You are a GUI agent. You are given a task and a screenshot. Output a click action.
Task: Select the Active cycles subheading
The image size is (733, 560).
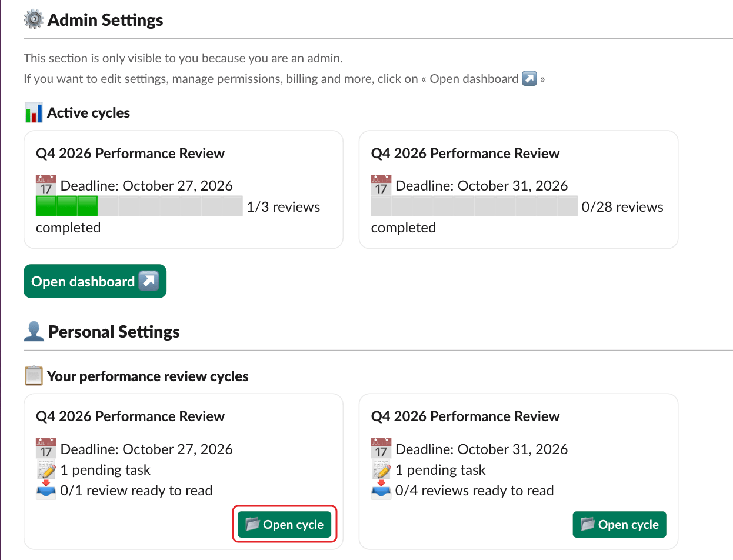point(89,112)
